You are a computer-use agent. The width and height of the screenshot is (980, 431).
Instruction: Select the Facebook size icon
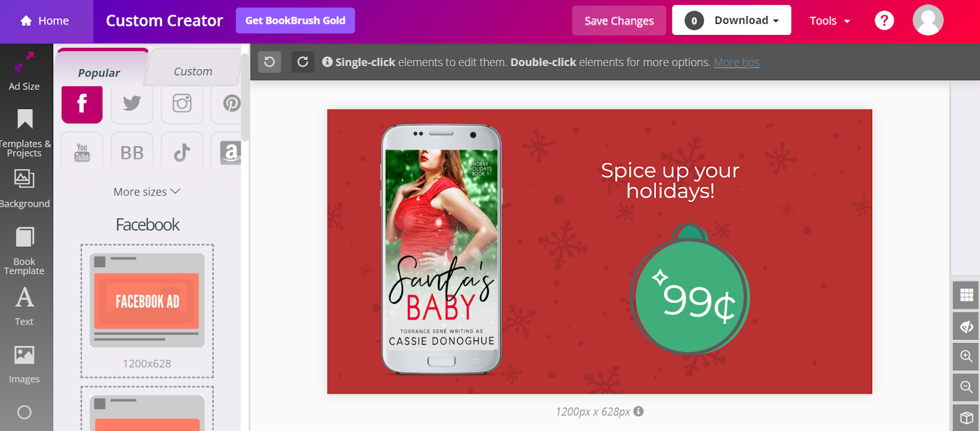[82, 103]
